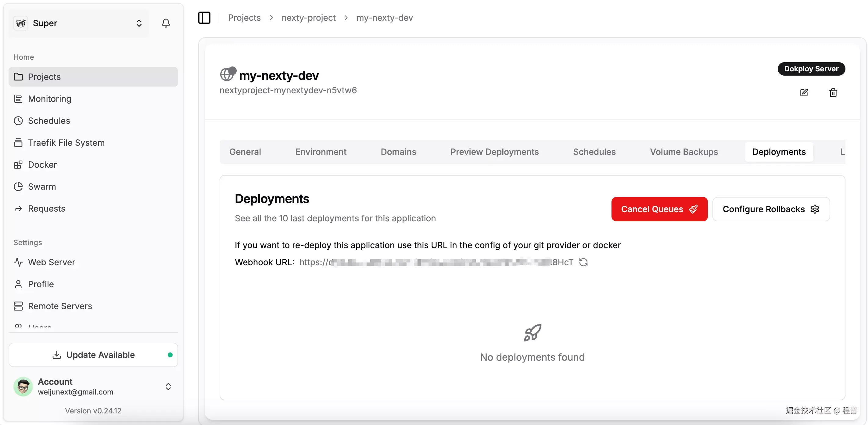Navigate to nexty-project via breadcrumb
The image size is (868, 425).
click(x=308, y=17)
